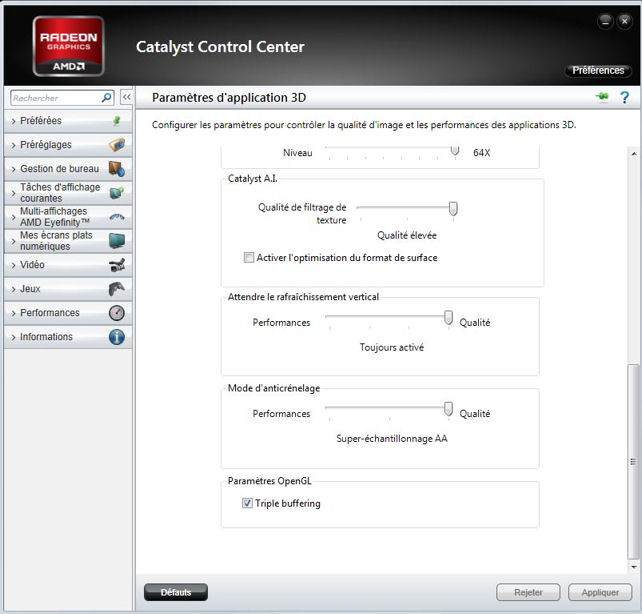Click the Mes écrans plats numériques monitor icon

tap(117, 241)
